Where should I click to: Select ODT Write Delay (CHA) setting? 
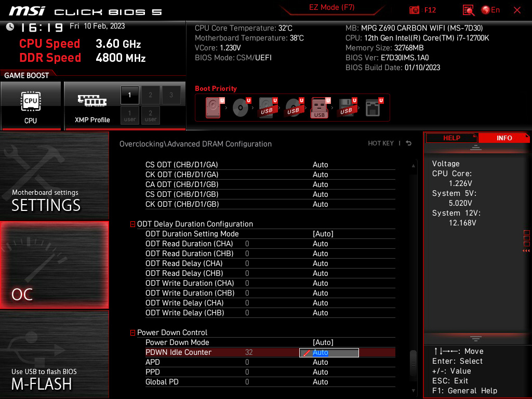[270, 303]
